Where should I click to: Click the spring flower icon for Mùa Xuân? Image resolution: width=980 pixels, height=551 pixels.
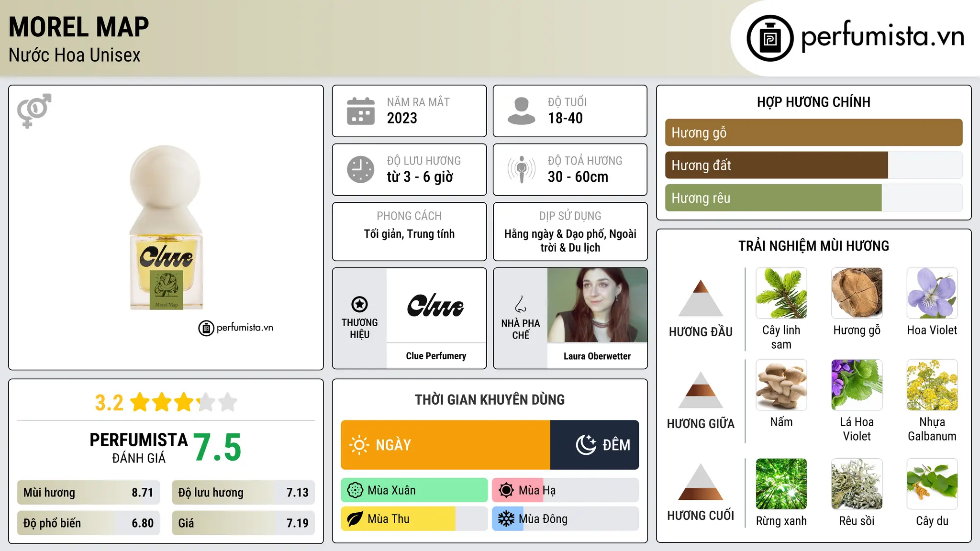tap(355, 490)
